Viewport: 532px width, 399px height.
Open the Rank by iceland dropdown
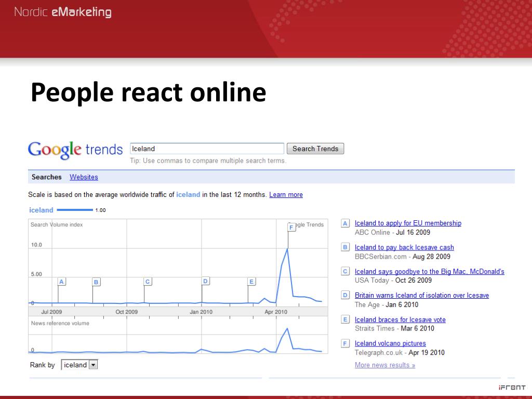79,365
